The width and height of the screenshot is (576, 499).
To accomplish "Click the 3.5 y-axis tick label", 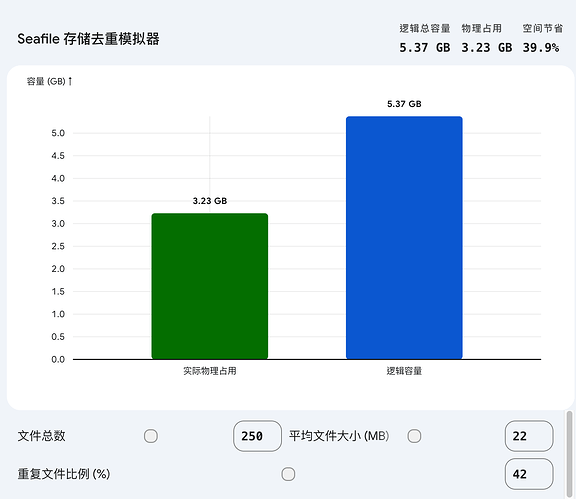I will pos(58,201).
